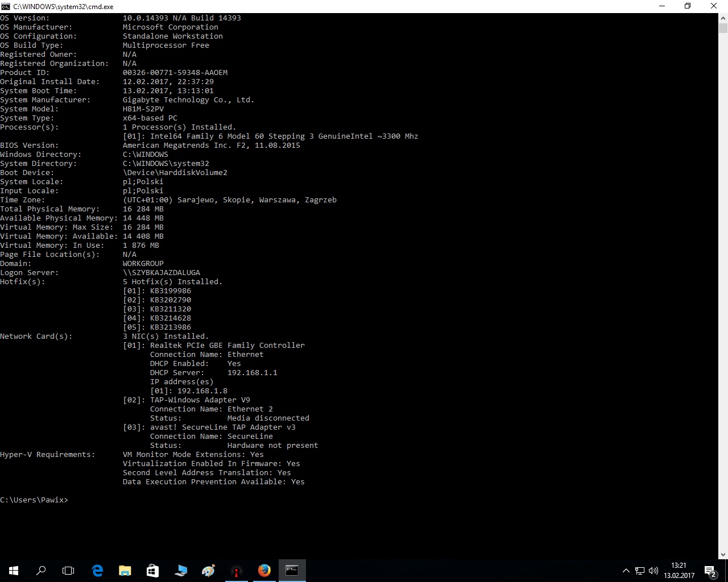Switch to the red antenna app in taskbar
This screenshot has width=728, height=582.
237,571
